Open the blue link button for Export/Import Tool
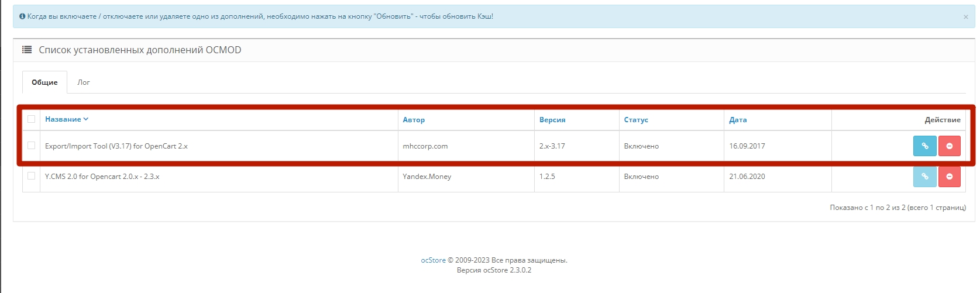Screen dimensions: 980x293 tap(924, 146)
